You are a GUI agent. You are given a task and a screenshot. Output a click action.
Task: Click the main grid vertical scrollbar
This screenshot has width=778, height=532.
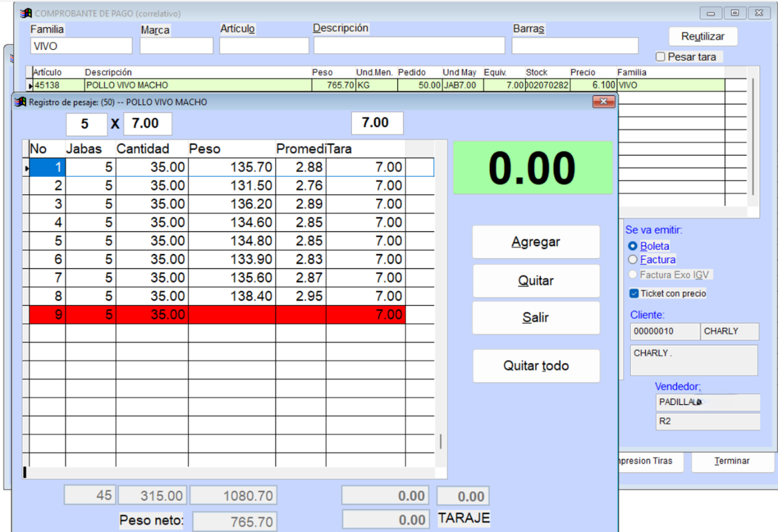pyautogui.click(x=753, y=137)
